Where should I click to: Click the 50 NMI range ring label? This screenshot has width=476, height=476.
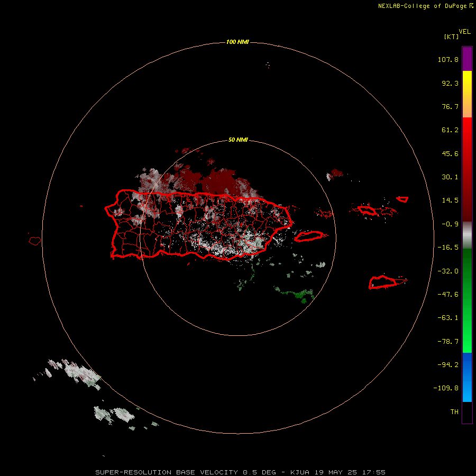click(x=238, y=140)
